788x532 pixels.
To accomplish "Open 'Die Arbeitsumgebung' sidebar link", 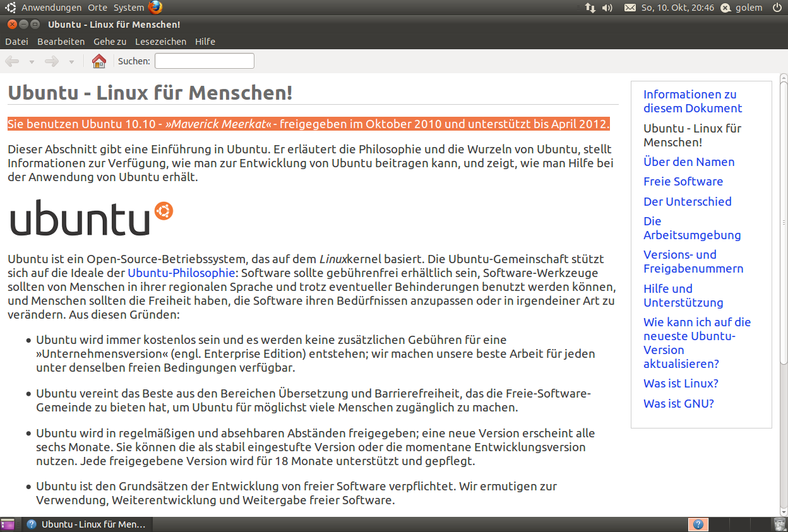I will 692,228.
